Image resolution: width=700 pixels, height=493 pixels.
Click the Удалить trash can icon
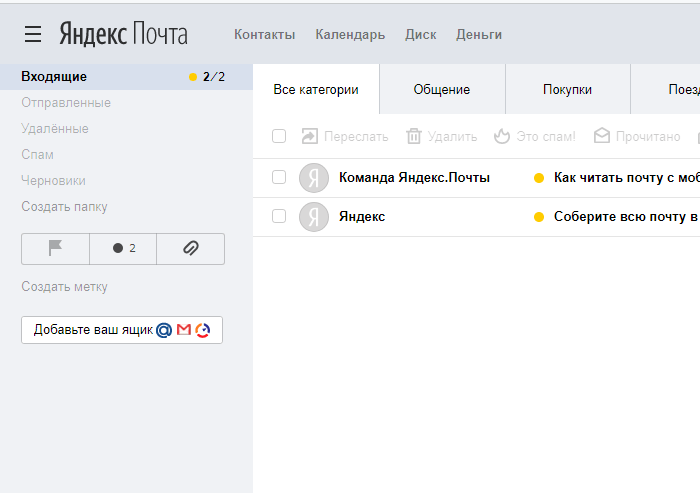[414, 136]
